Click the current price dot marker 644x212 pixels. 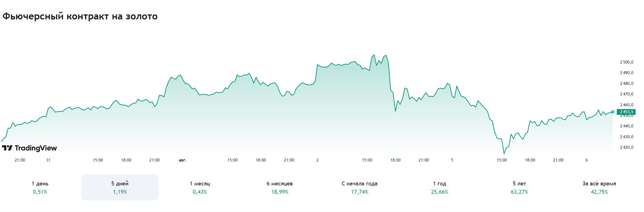coord(613,112)
